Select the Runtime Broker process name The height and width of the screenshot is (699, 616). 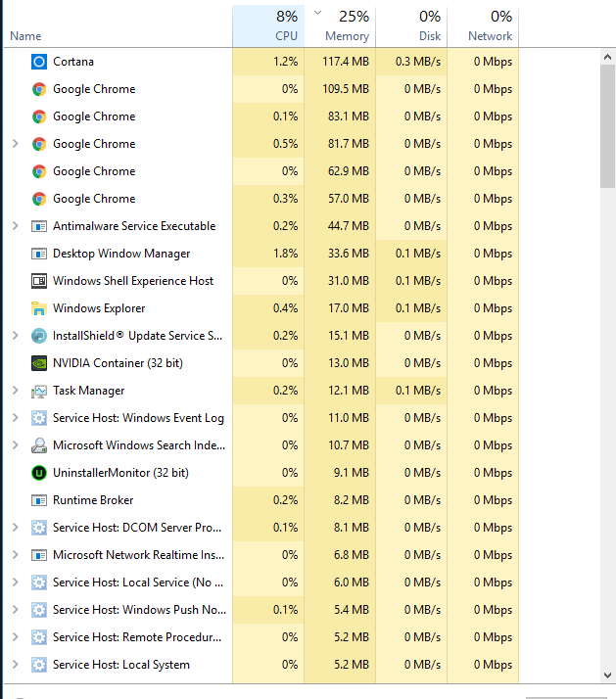pyautogui.click(x=93, y=500)
